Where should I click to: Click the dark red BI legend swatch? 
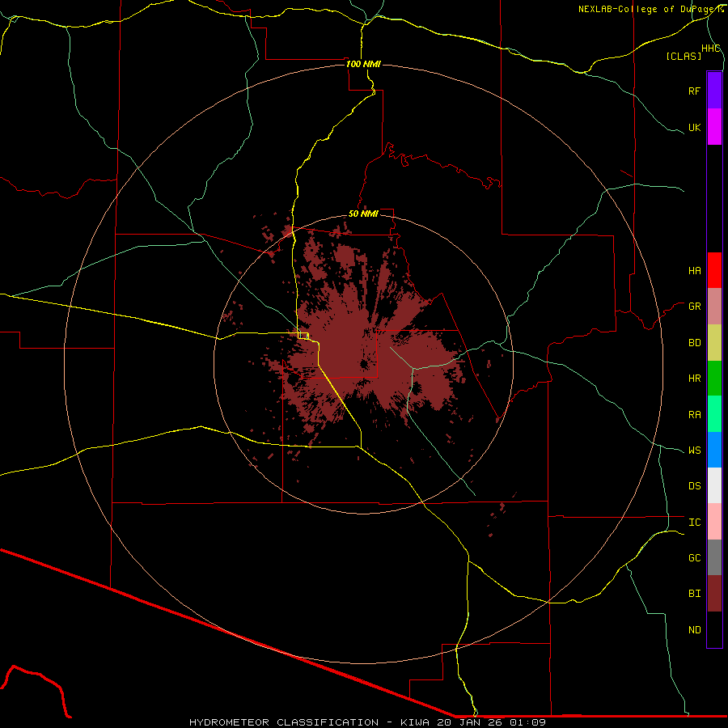pos(714,594)
